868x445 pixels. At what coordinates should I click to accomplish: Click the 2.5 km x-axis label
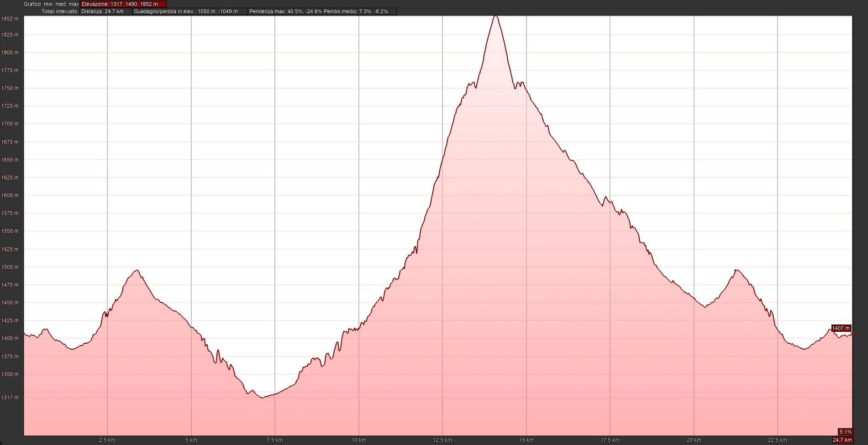pyautogui.click(x=107, y=440)
